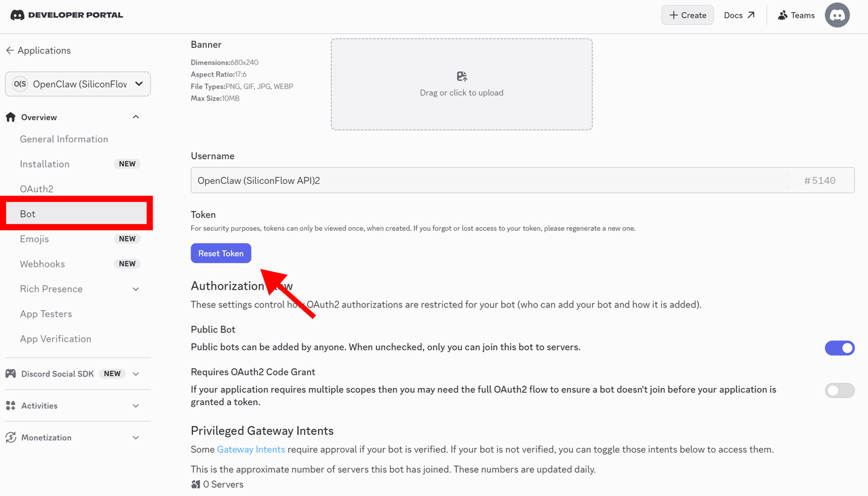Click the Monetization icon in sidebar
Screen dimensions: 868x496
pos(11,438)
